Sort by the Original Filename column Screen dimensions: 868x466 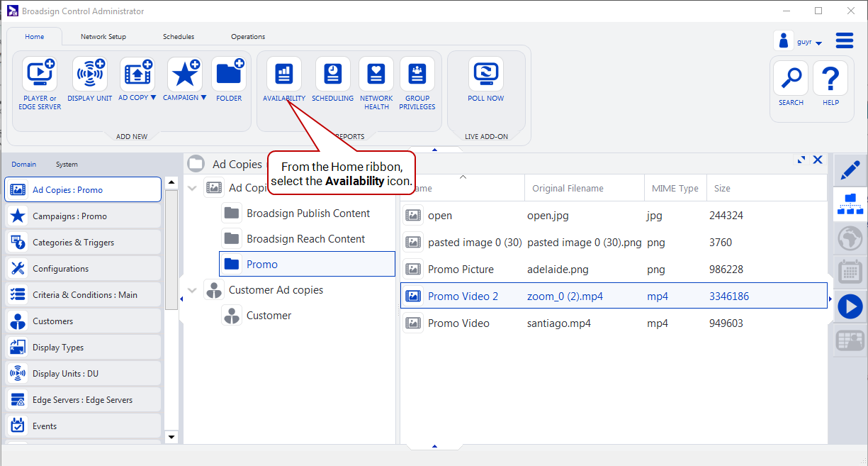click(x=584, y=189)
